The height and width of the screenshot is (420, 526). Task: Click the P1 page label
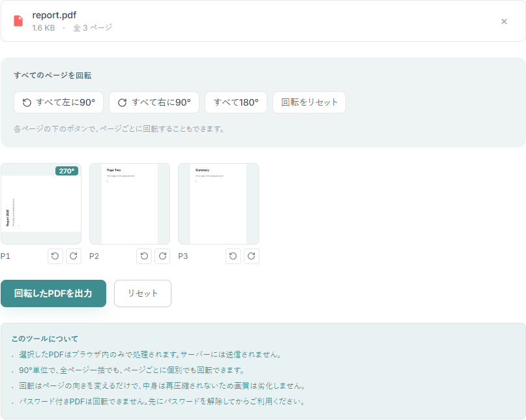pos(5,256)
